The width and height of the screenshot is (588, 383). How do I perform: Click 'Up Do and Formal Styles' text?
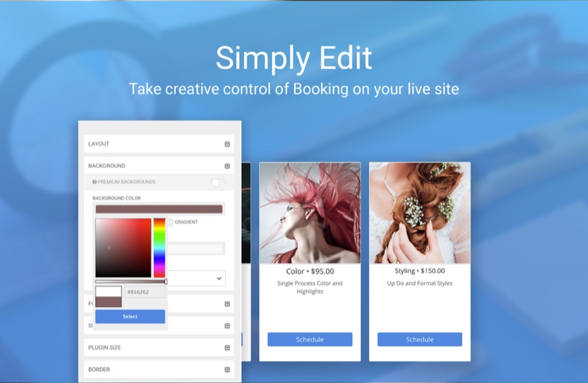(x=420, y=283)
